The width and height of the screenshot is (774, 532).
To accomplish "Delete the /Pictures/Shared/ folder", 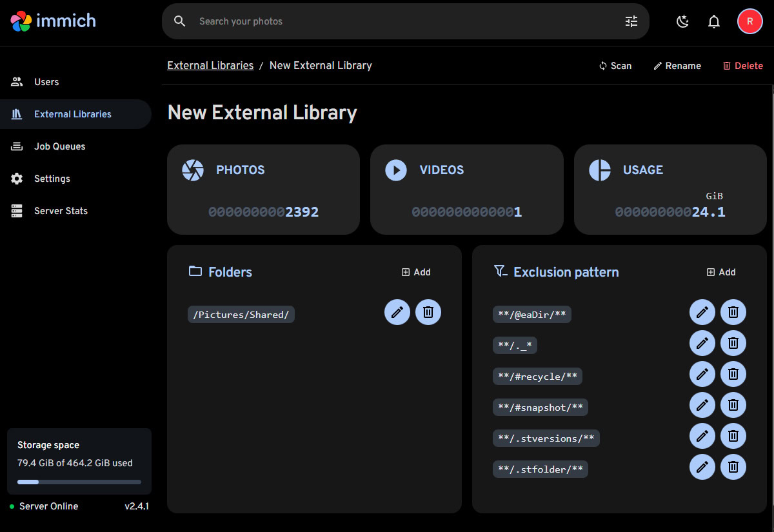I will click(x=428, y=312).
